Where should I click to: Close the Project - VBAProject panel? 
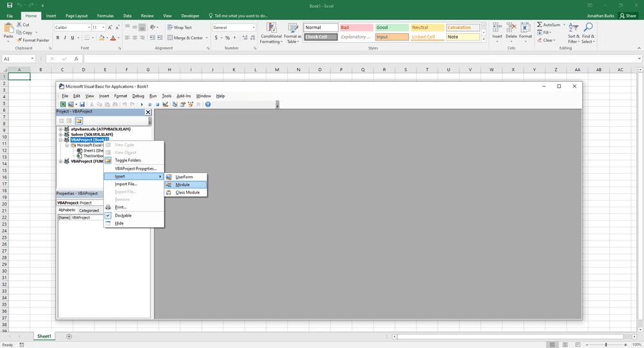click(x=148, y=112)
